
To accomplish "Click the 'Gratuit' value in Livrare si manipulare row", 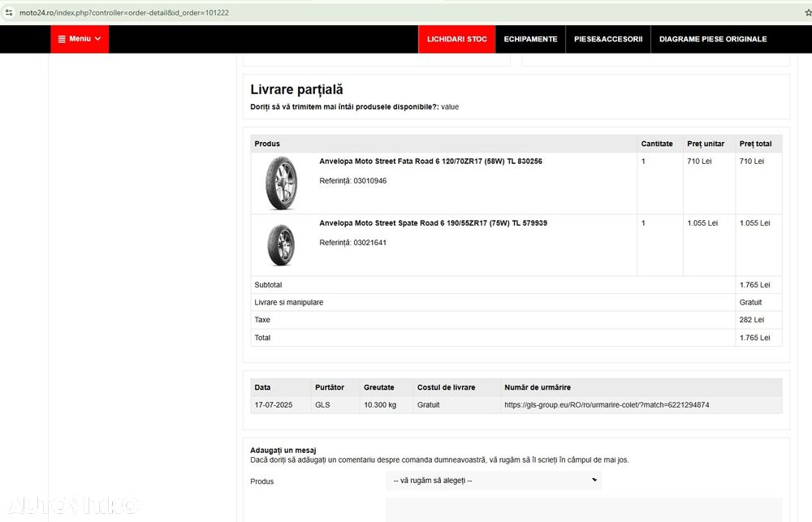I will 750,303.
